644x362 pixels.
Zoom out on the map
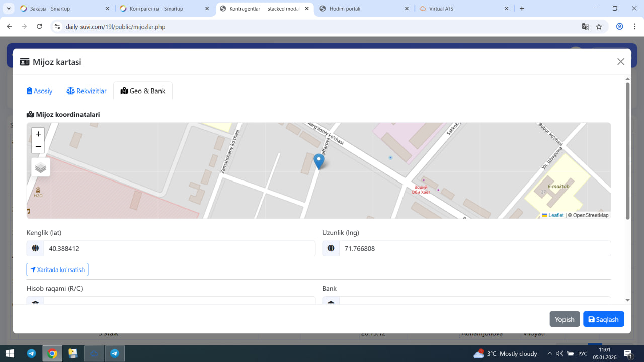click(x=38, y=147)
